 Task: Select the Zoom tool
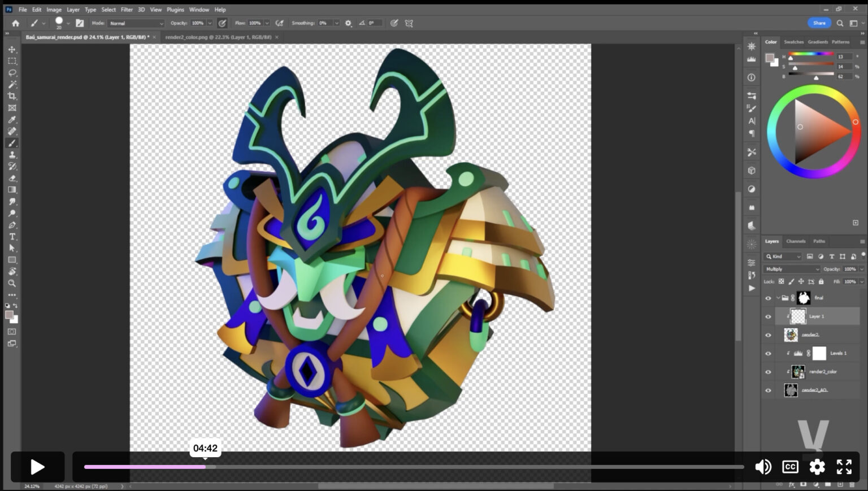click(12, 283)
